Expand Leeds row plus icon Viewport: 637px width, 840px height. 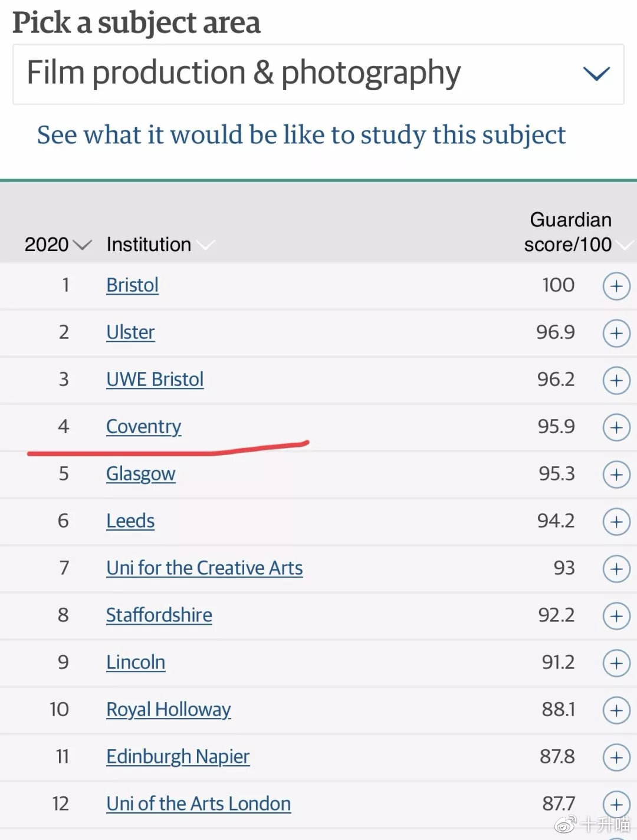click(x=616, y=522)
